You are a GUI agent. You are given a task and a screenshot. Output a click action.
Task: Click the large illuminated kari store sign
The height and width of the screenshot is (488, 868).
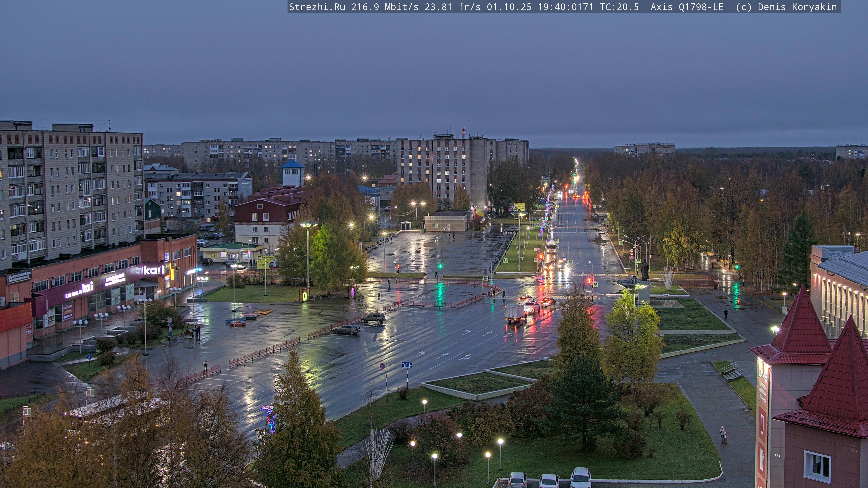[154, 270]
